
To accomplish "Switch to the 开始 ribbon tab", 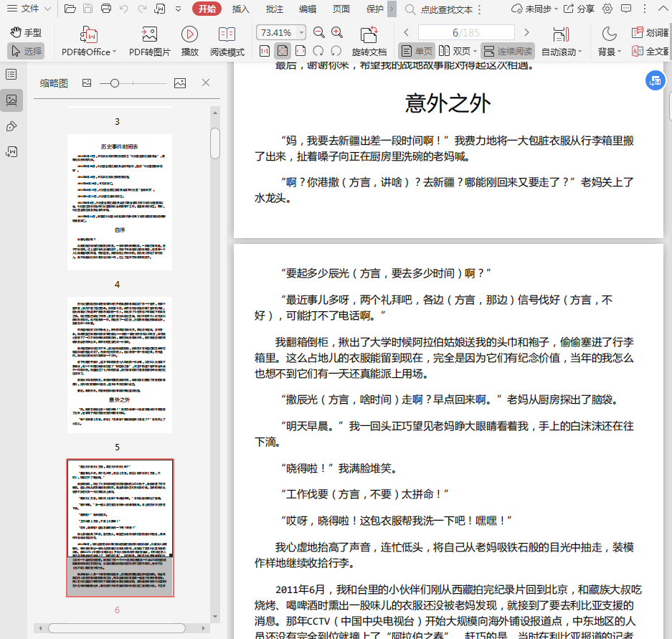I will click(207, 9).
